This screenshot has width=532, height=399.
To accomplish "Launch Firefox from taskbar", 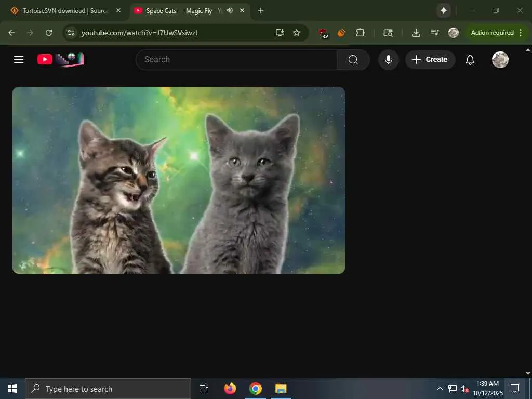I will click(x=230, y=389).
